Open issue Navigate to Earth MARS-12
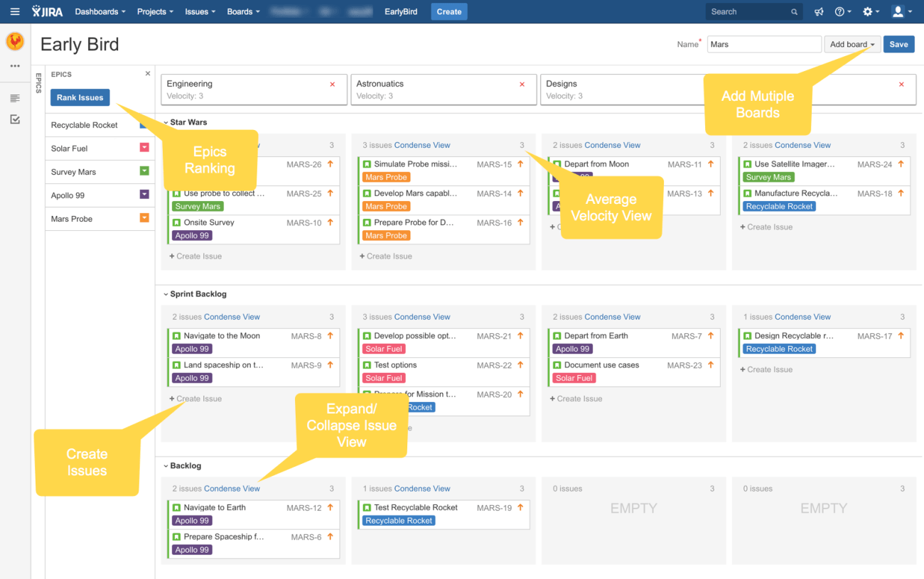This screenshot has width=924, height=579. tap(254, 514)
